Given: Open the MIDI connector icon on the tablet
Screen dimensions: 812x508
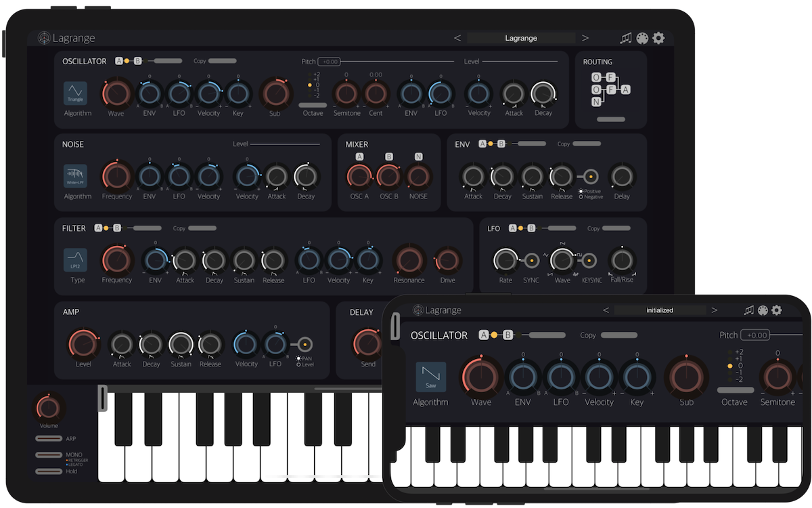Looking at the screenshot, I should [642, 38].
